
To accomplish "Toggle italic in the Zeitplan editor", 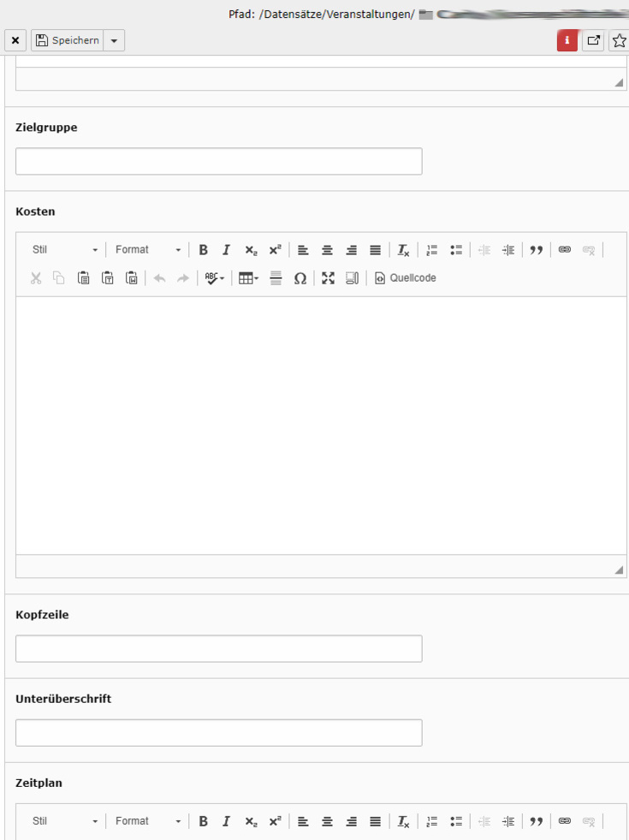I will click(x=227, y=821).
